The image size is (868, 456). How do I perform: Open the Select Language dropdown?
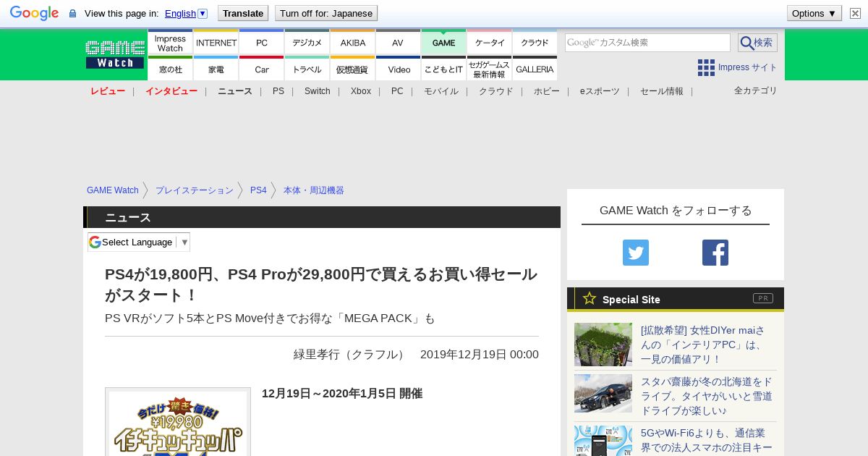[139, 242]
